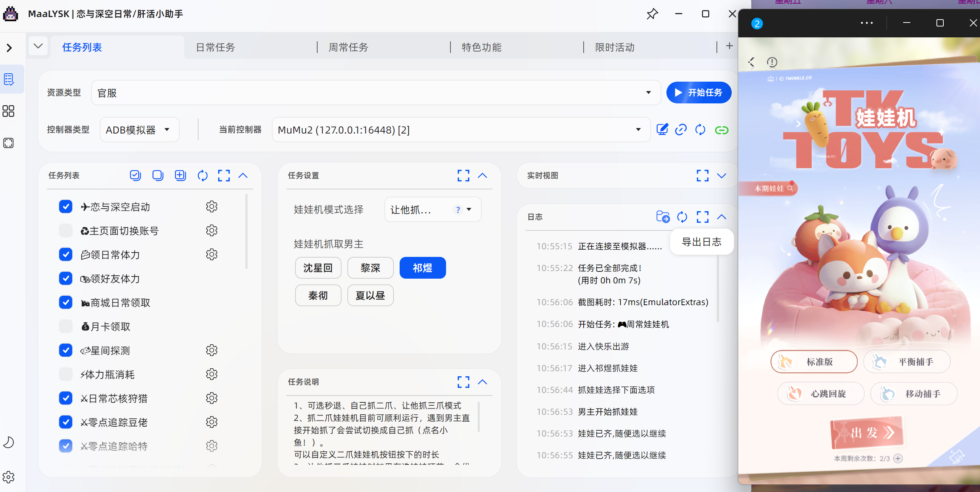
Task: Add task icon in 任务列表 panel
Action: point(180,175)
